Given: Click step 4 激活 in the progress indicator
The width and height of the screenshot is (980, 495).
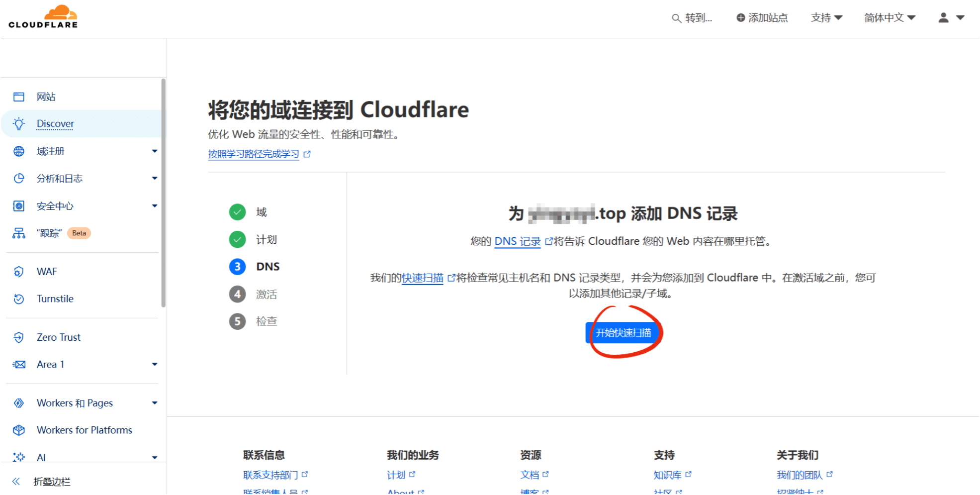Looking at the screenshot, I should coord(255,294).
